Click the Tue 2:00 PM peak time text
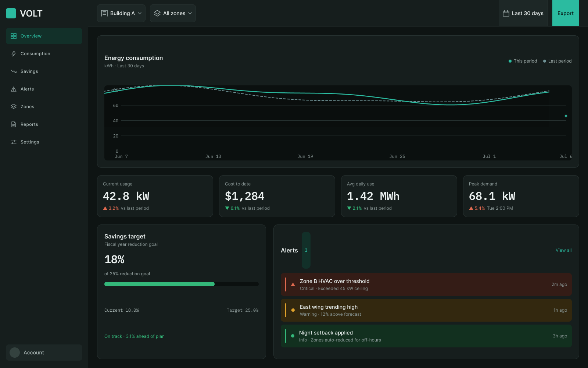The width and height of the screenshot is (588, 368). pyautogui.click(x=500, y=208)
